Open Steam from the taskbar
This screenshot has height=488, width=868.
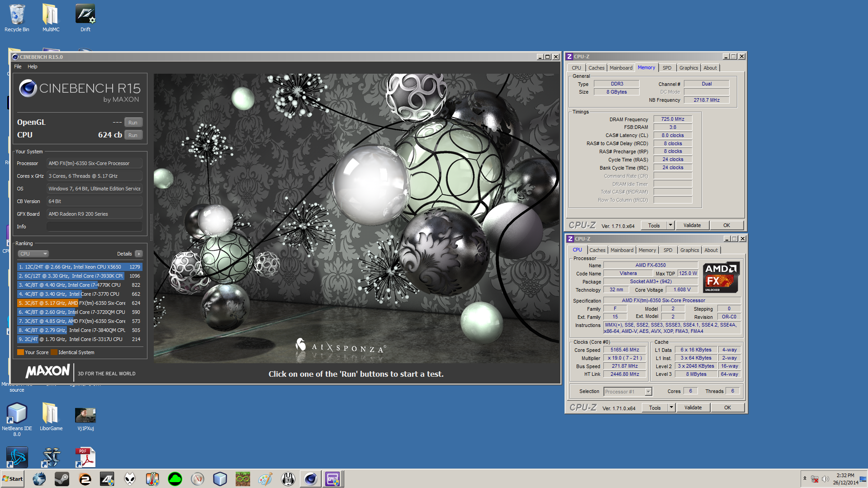click(x=62, y=479)
